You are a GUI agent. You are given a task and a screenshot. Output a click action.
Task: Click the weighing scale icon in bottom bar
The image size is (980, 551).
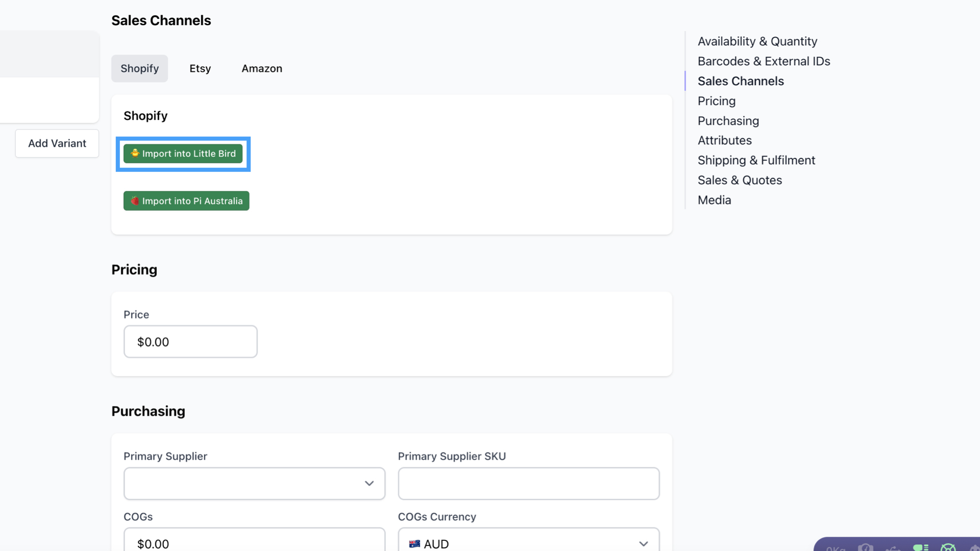866,548
